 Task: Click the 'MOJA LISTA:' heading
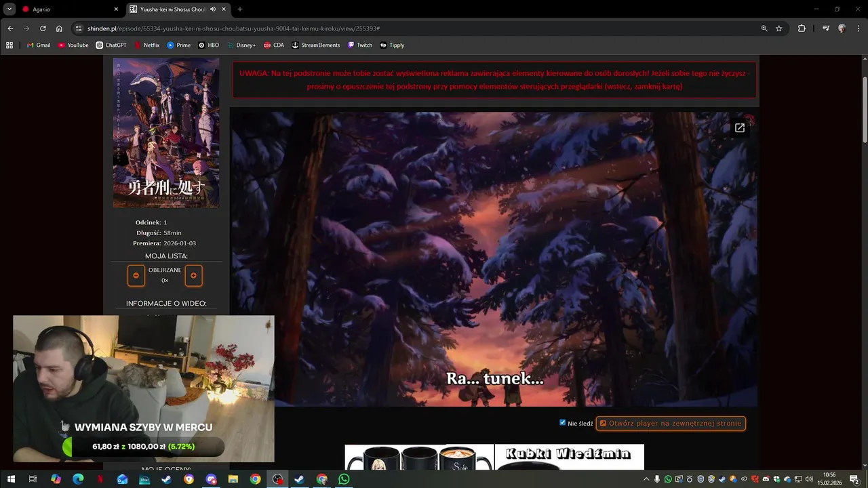click(x=166, y=256)
